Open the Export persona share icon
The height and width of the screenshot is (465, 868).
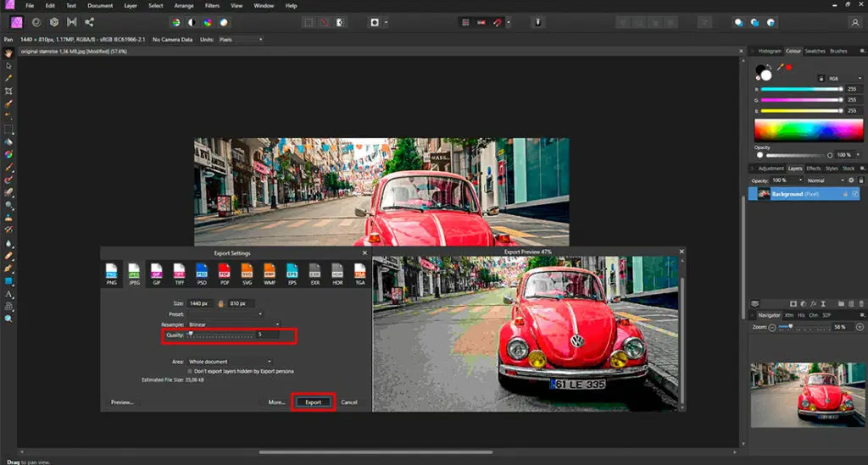pos(89,22)
